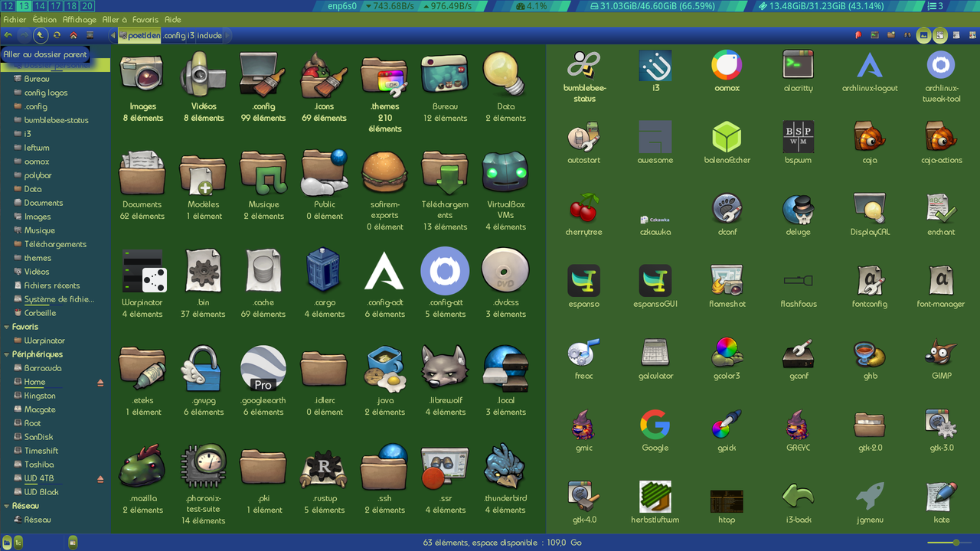
Task: Switch to workspace 13 in bar
Action: click(x=24, y=6)
